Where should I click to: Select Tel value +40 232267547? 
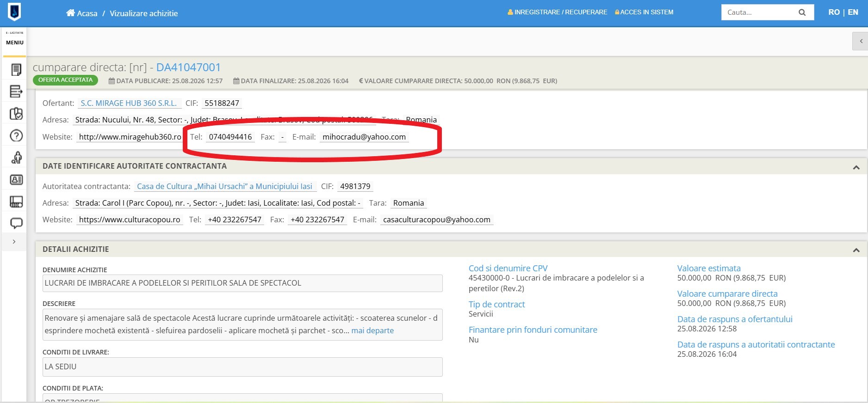point(235,220)
